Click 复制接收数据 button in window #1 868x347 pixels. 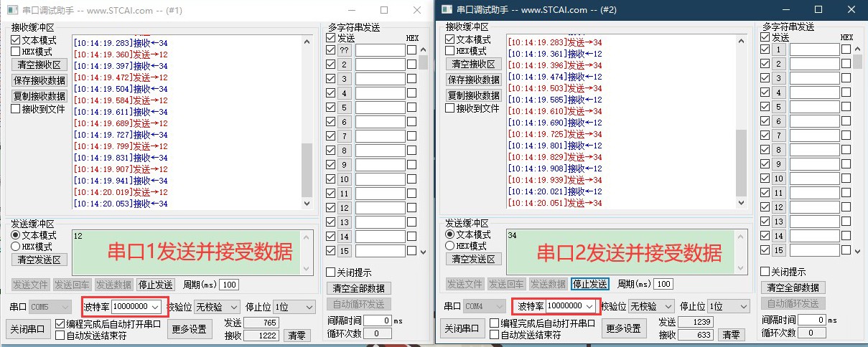[39, 96]
